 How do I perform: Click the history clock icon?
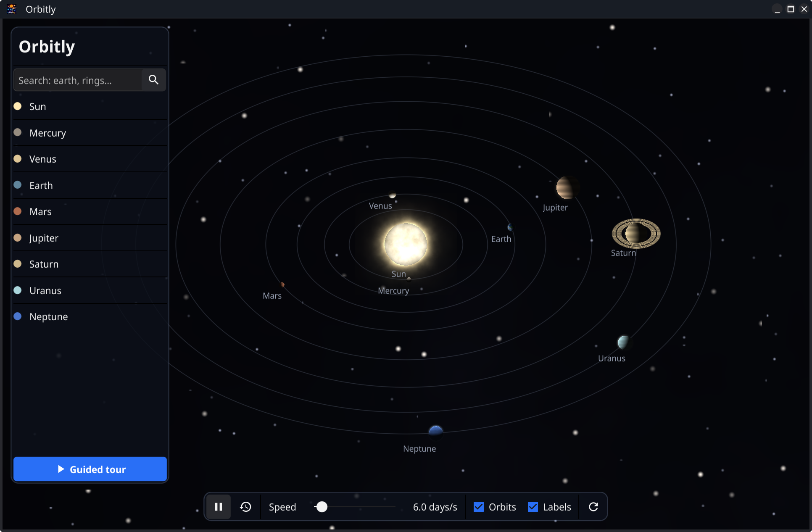[245, 507]
